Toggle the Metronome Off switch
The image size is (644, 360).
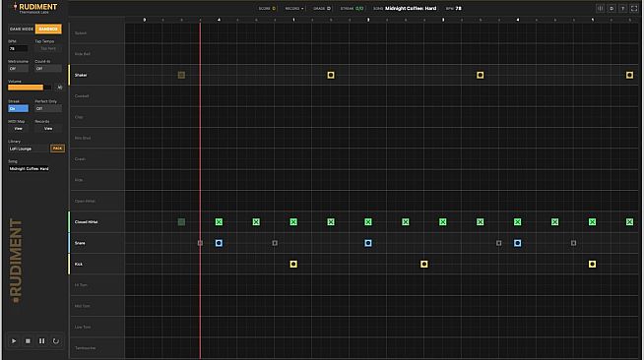tap(18, 69)
